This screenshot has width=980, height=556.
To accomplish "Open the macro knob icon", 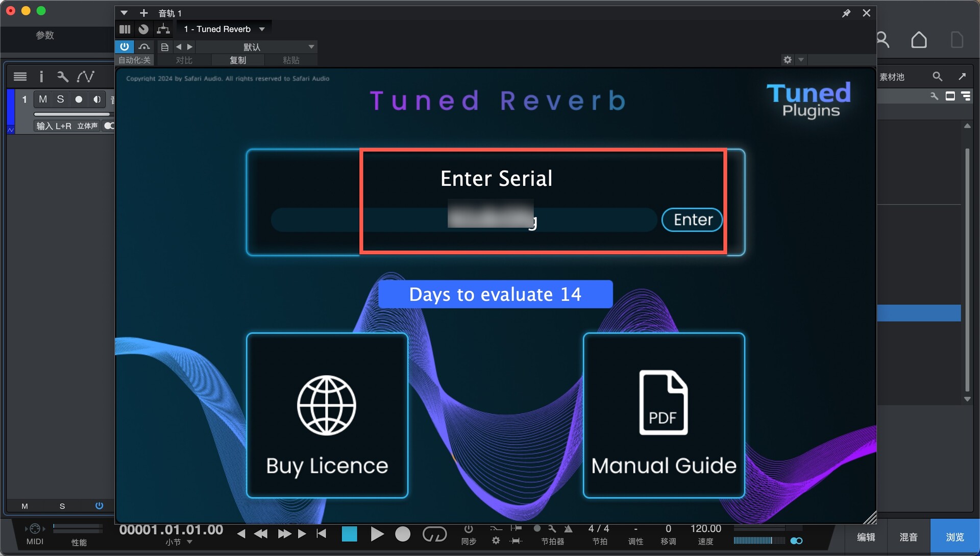I will [143, 29].
